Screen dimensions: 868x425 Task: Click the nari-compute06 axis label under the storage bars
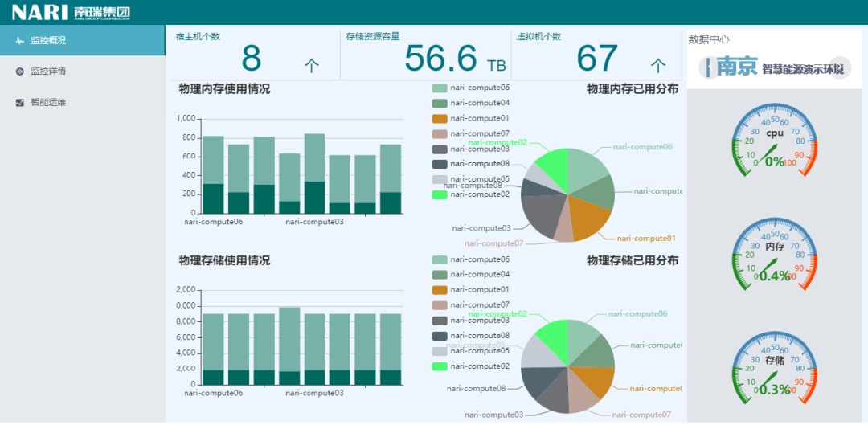(x=213, y=394)
